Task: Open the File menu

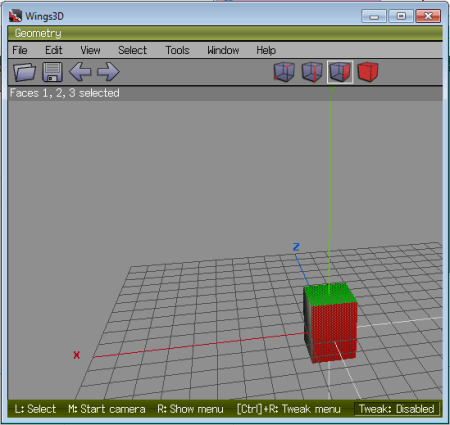Action: [20, 50]
